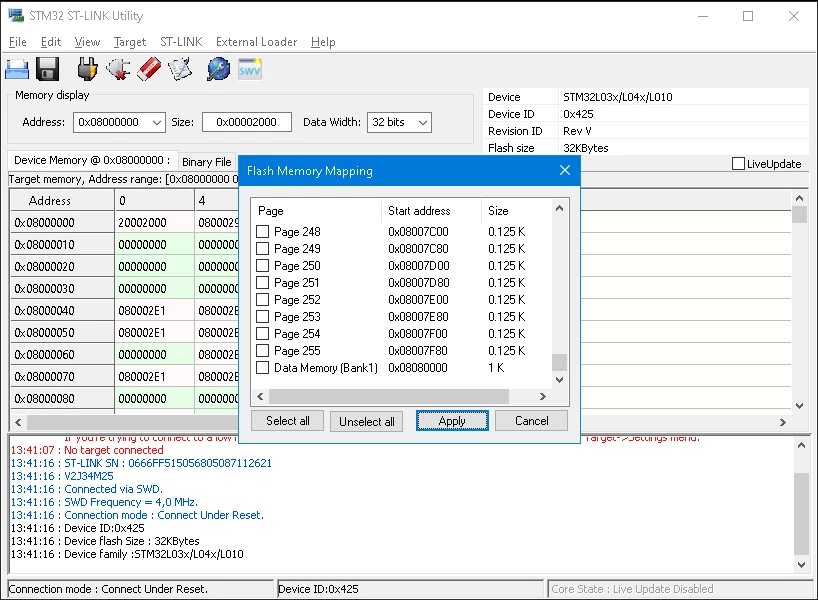Click the Apply button

(452, 421)
